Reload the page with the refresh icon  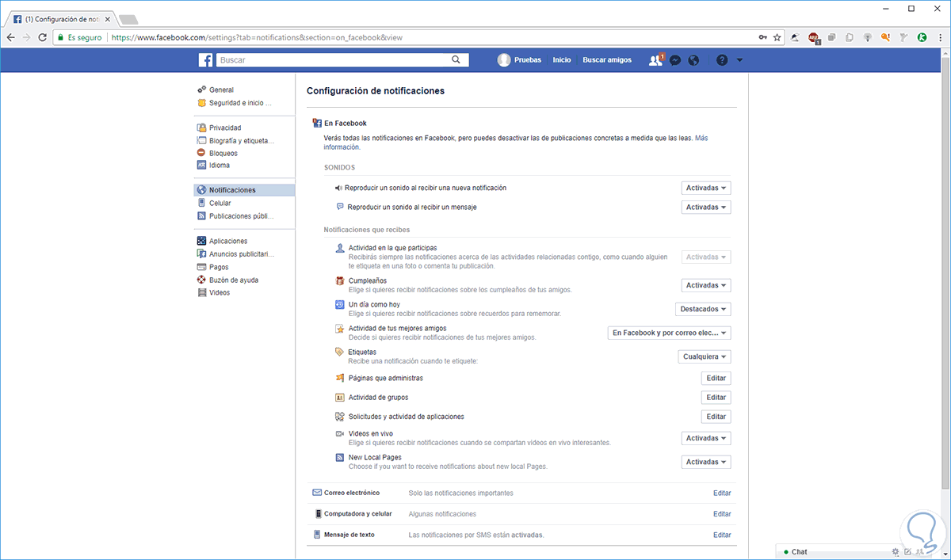[x=44, y=37]
